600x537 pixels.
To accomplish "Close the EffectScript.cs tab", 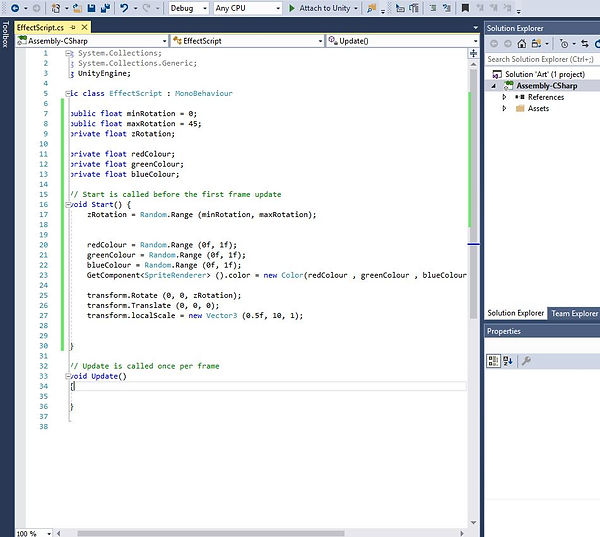I will [x=85, y=27].
